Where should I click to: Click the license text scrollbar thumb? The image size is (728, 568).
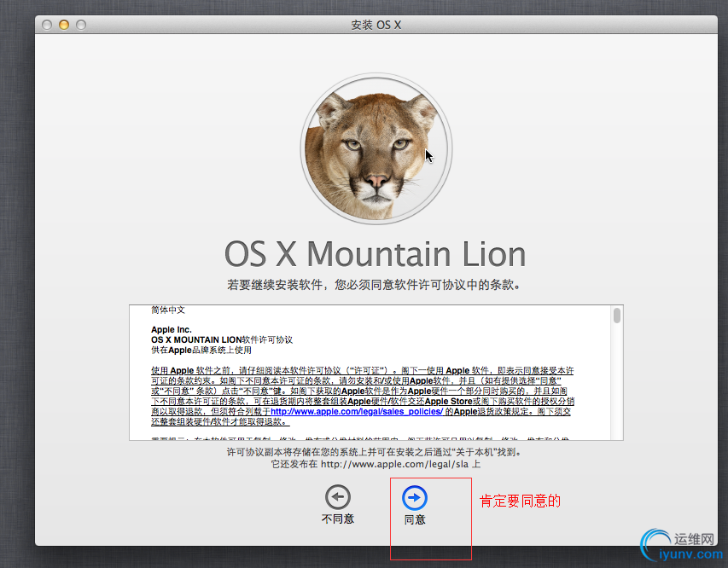616,316
